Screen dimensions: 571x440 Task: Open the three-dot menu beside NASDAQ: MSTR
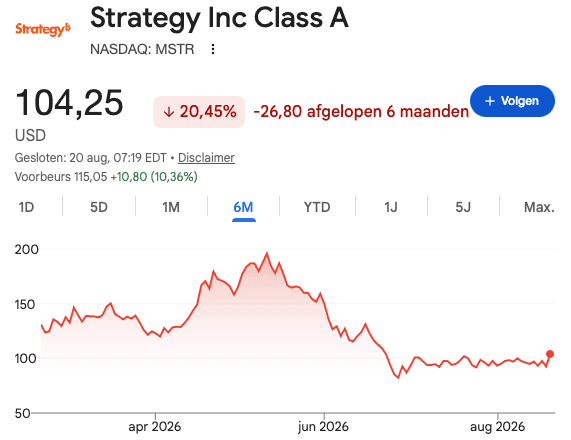[213, 49]
